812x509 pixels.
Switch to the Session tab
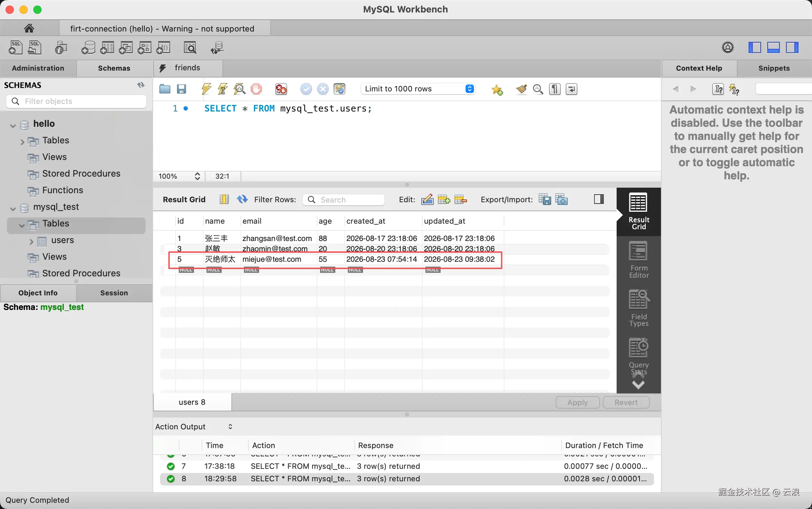(114, 293)
